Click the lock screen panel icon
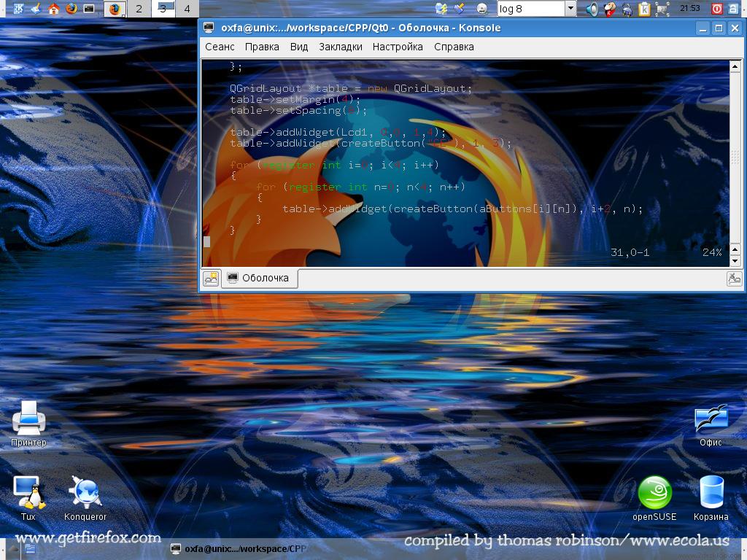This screenshot has width=747, height=560. 734,9
